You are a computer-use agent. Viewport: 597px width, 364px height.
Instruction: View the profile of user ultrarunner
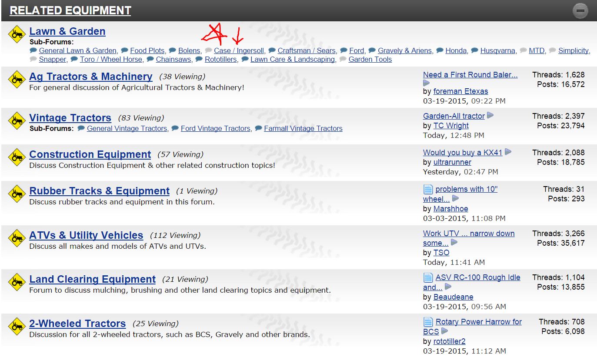[452, 162]
